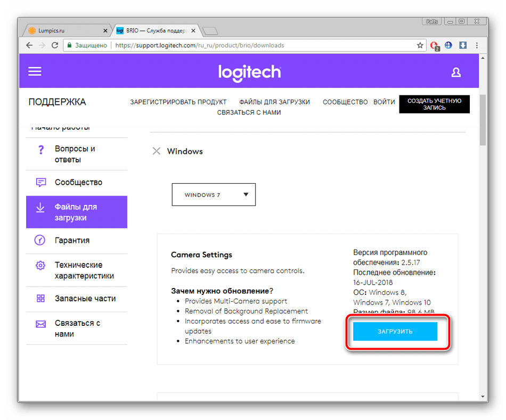Screen dimensions: 506x420
Task: Open the Windows 7 OS dropdown
Action: click(214, 194)
